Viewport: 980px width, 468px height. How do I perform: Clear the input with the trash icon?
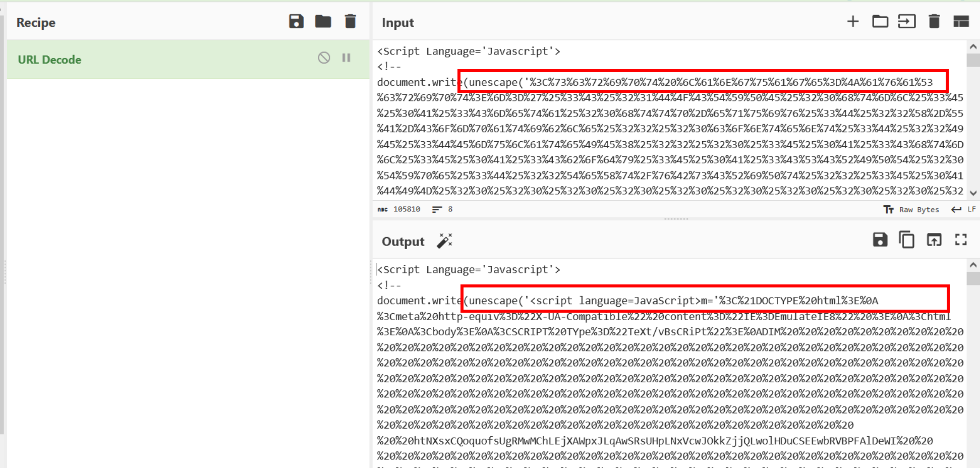(934, 21)
